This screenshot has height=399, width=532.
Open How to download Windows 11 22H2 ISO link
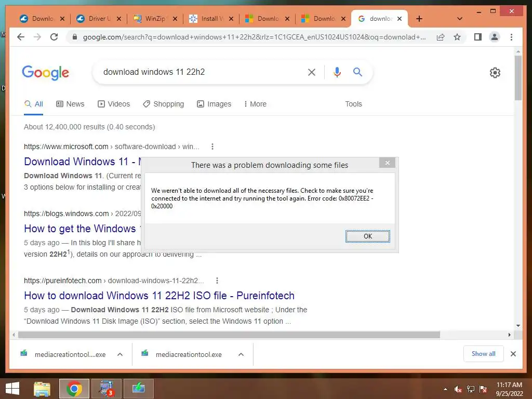tap(159, 296)
